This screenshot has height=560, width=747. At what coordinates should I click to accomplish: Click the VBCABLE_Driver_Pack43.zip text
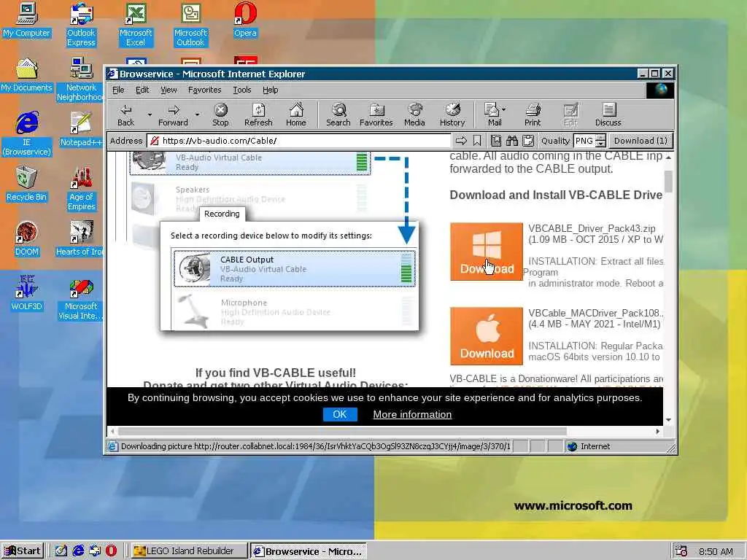592,228
